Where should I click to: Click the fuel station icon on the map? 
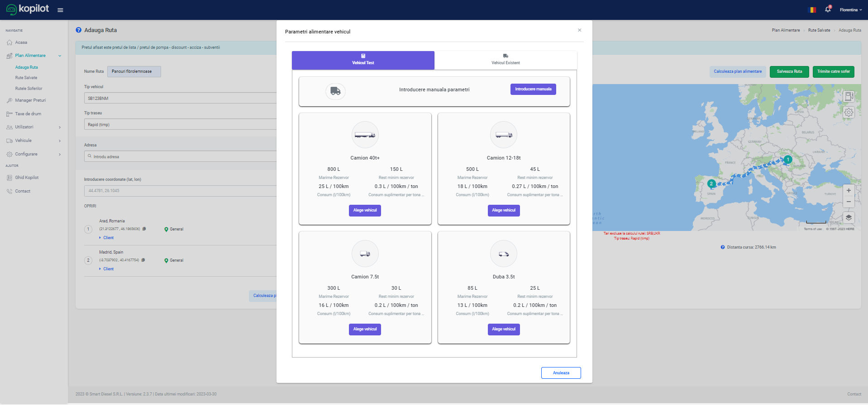tap(849, 96)
